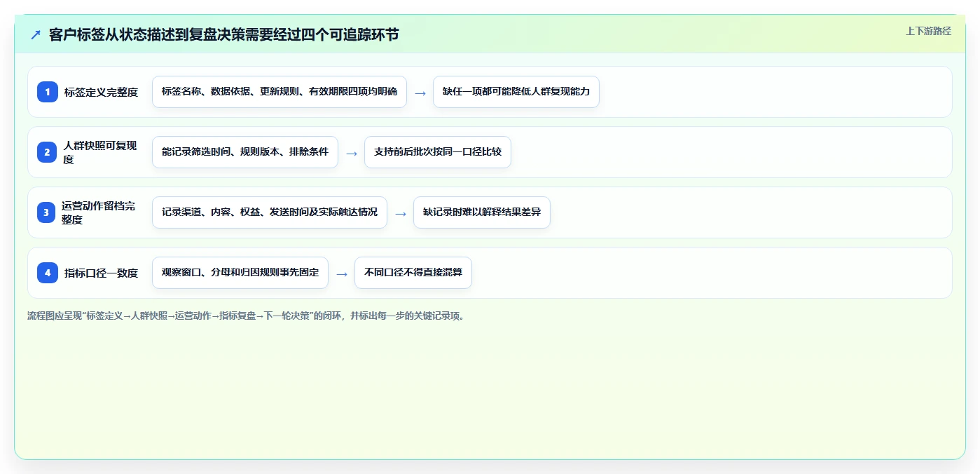Click the step 4 number badge
The image size is (980, 474).
(48, 273)
